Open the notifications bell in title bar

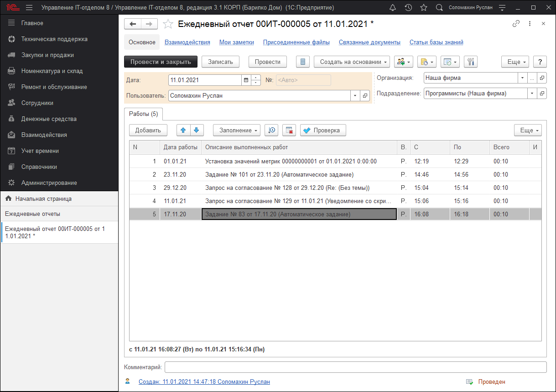[393, 8]
